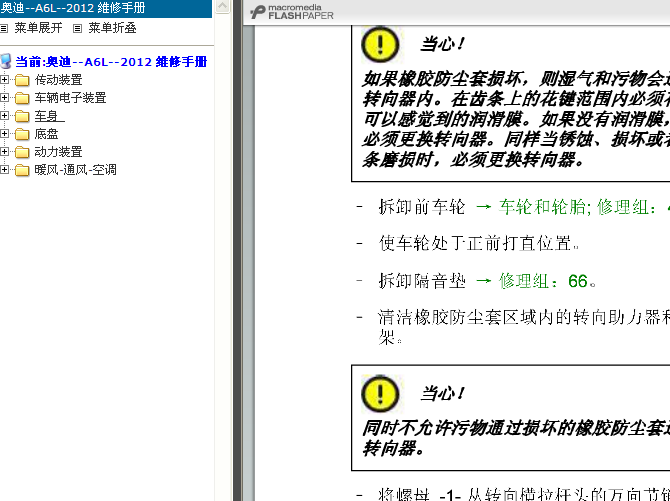Open the 车辆电子装置 folder icon
Screen dimensions: 670x501
coord(22,98)
